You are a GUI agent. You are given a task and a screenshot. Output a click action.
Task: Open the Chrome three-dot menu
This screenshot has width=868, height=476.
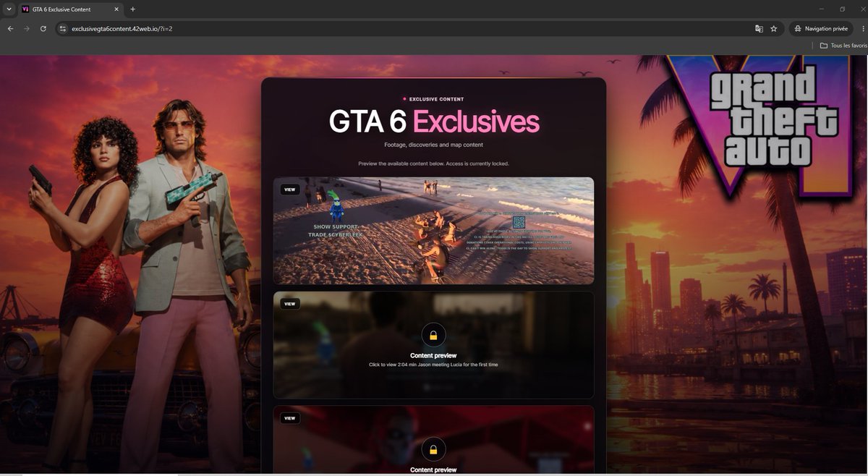coord(863,29)
